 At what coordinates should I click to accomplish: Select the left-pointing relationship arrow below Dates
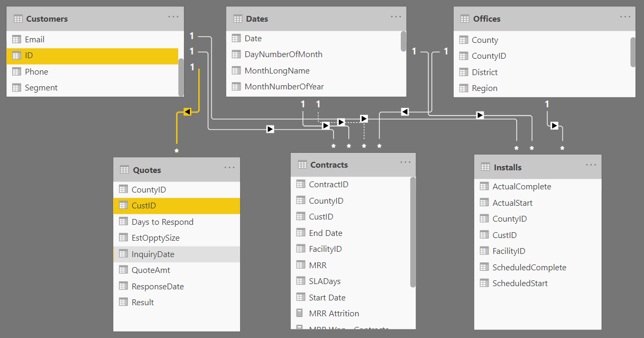tap(404, 112)
